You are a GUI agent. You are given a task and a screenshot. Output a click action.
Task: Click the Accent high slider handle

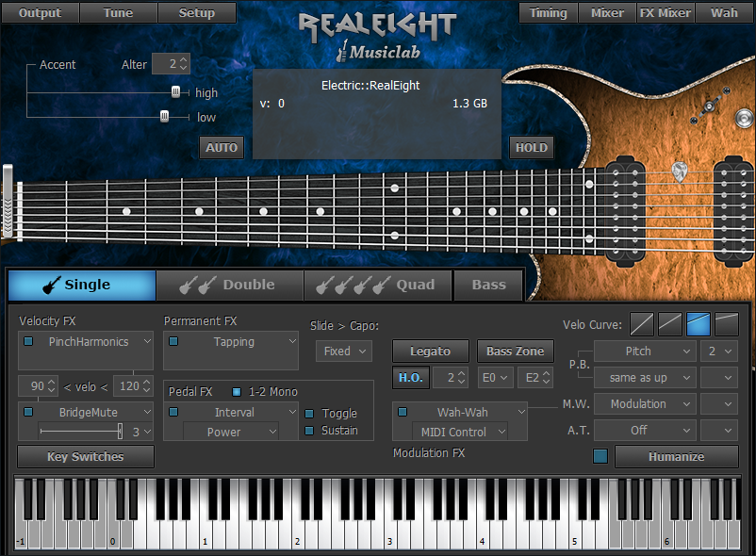[x=175, y=92]
